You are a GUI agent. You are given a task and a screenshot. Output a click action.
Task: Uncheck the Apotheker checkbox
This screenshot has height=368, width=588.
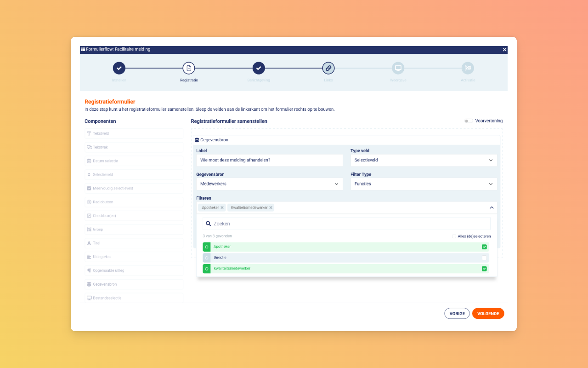(x=484, y=247)
